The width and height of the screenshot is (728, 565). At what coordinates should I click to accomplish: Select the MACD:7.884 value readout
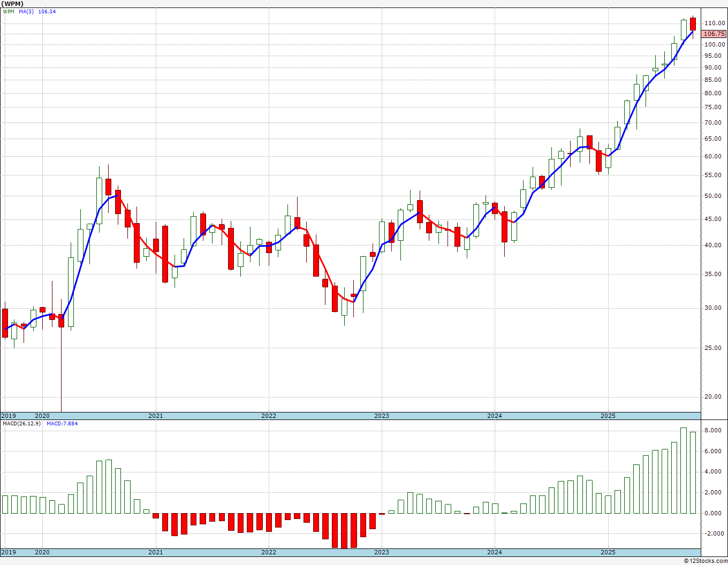[62, 424]
